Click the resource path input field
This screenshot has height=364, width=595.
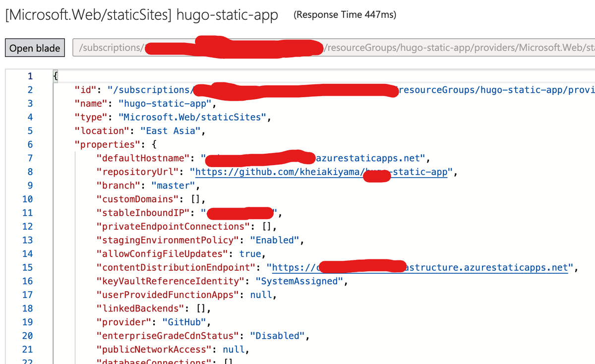click(x=334, y=48)
